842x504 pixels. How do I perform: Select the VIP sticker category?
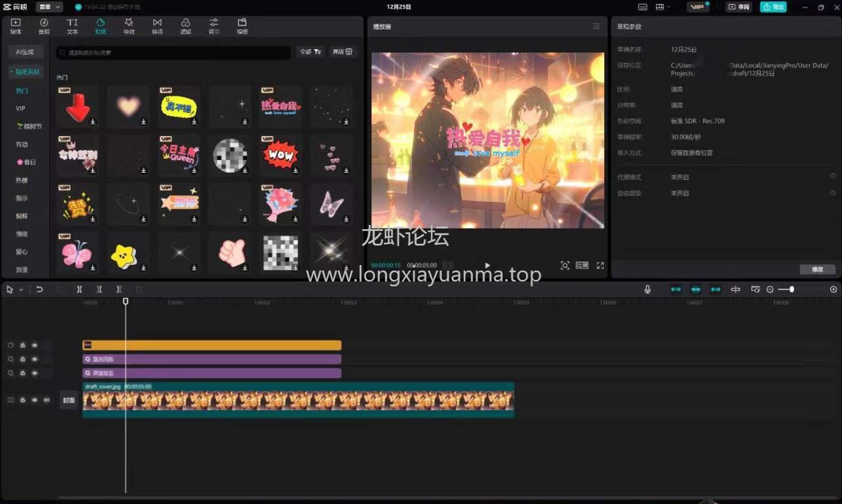coord(21,108)
